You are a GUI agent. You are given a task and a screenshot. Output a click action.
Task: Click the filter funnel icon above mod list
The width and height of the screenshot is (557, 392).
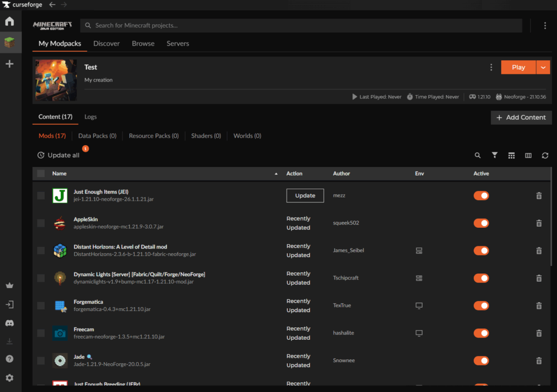point(494,155)
